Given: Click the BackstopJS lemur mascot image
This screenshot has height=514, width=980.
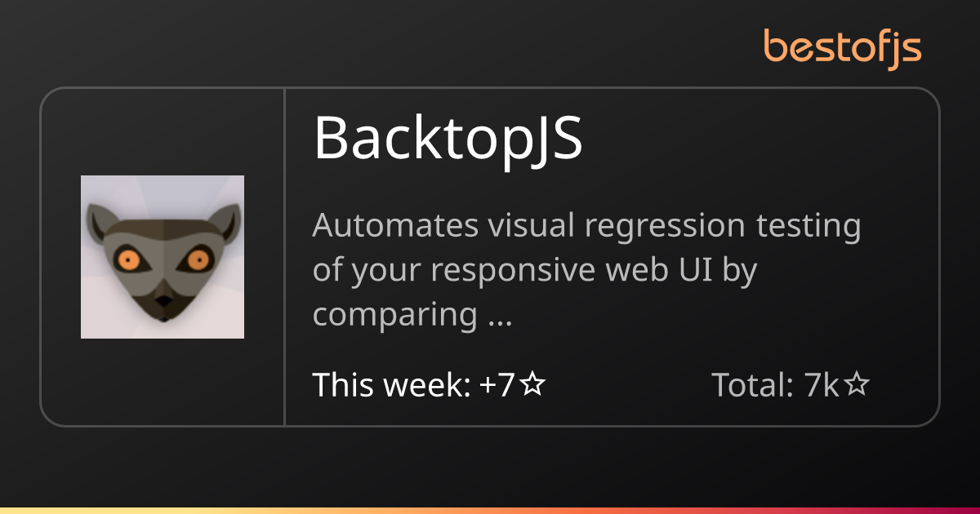Looking at the screenshot, I should (x=163, y=257).
